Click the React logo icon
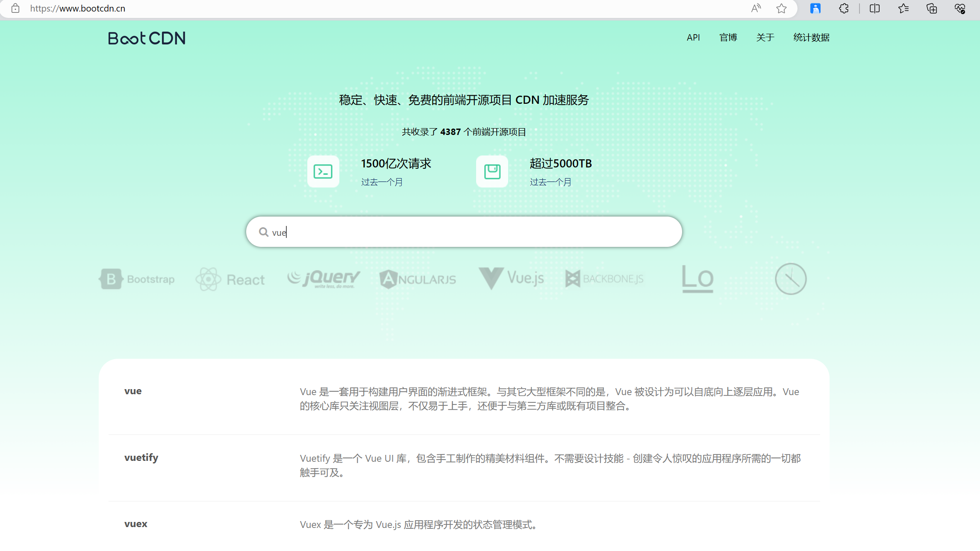Viewport: 980px width, 551px height. pyautogui.click(x=208, y=278)
